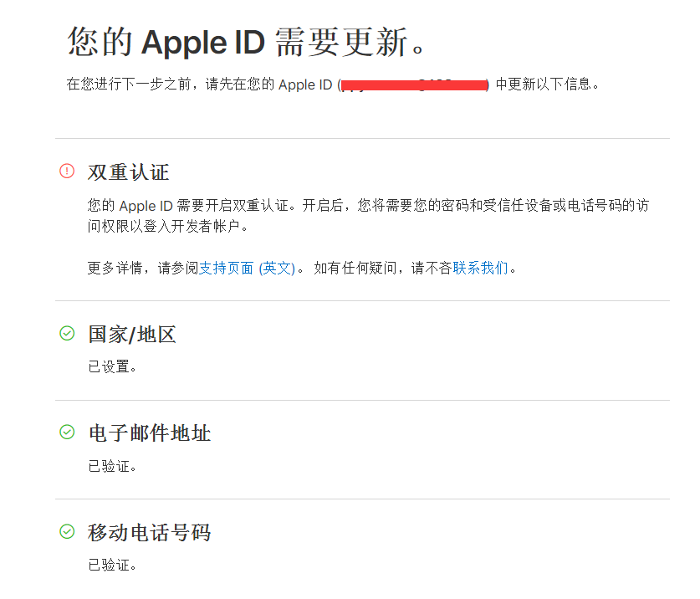This screenshot has width=700, height=599.
Task: Click the 如有任何疑问，请不吝 text
Action: click(x=383, y=268)
